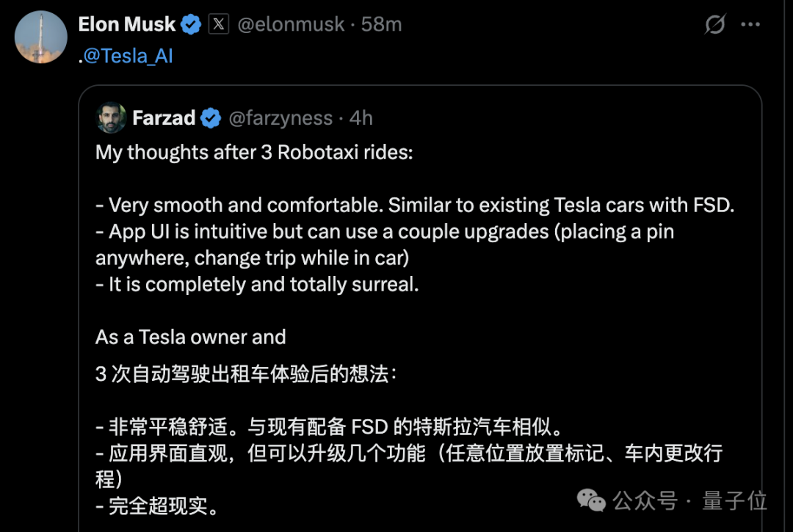This screenshot has width=793, height=532.
Task: Click the X affiliation badge icon
Action: [x=219, y=24]
